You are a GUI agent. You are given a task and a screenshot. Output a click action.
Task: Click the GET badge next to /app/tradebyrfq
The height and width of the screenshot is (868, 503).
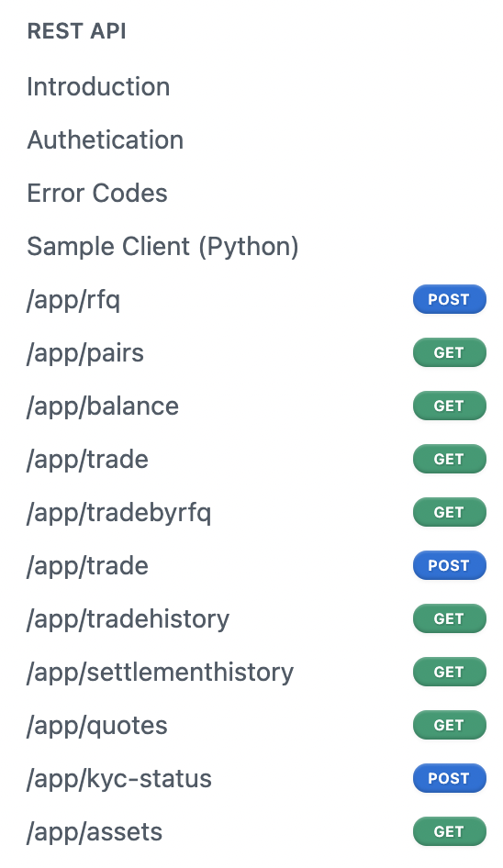click(x=449, y=512)
